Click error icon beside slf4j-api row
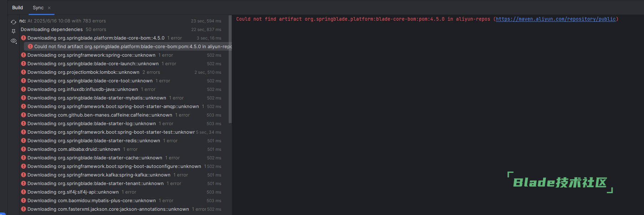Viewport: 644px width, 215px height. (24, 192)
